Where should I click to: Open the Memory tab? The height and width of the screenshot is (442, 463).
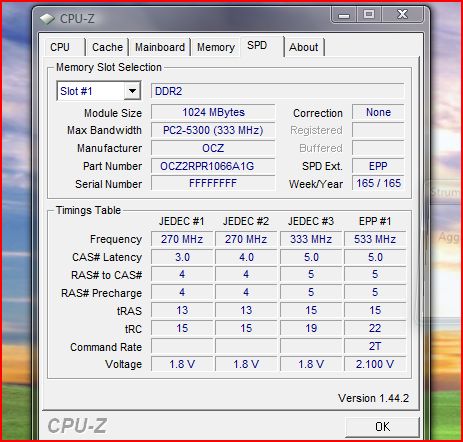pyautogui.click(x=216, y=47)
